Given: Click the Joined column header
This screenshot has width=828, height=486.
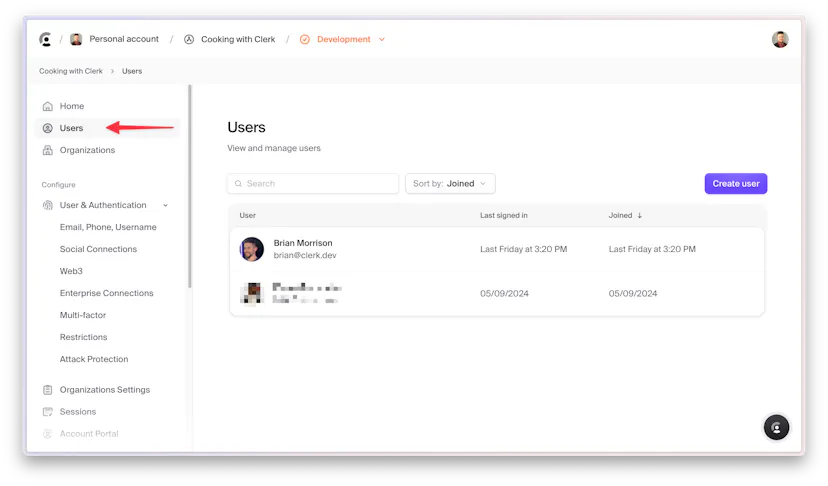Looking at the screenshot, I should coord(620,216).
